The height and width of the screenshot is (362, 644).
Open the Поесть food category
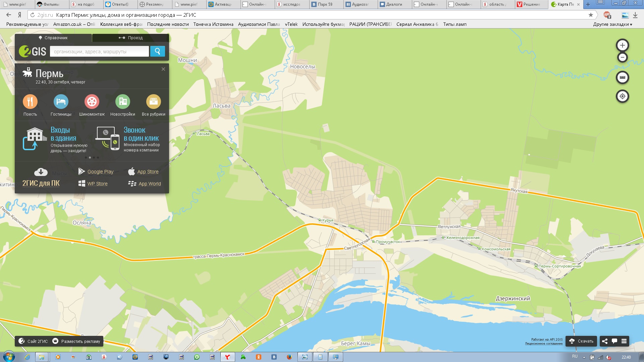coord(30,102)
